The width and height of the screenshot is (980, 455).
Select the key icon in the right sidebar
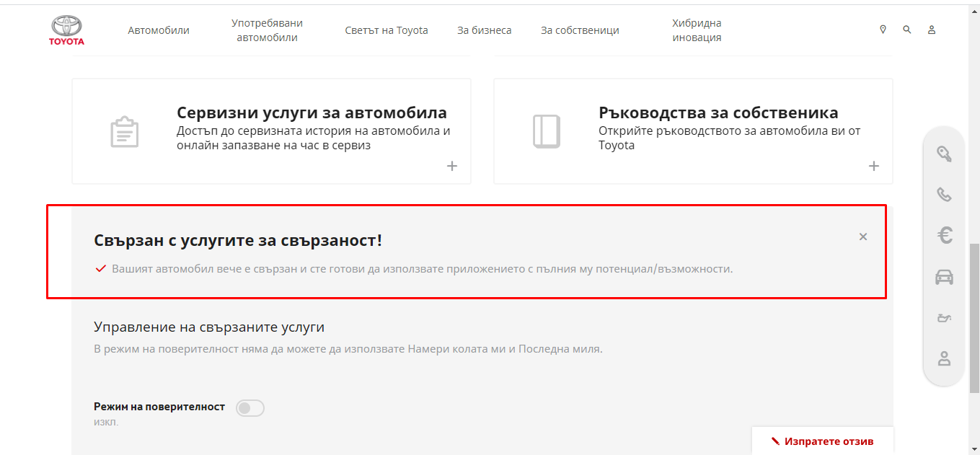tap(944, 154)
